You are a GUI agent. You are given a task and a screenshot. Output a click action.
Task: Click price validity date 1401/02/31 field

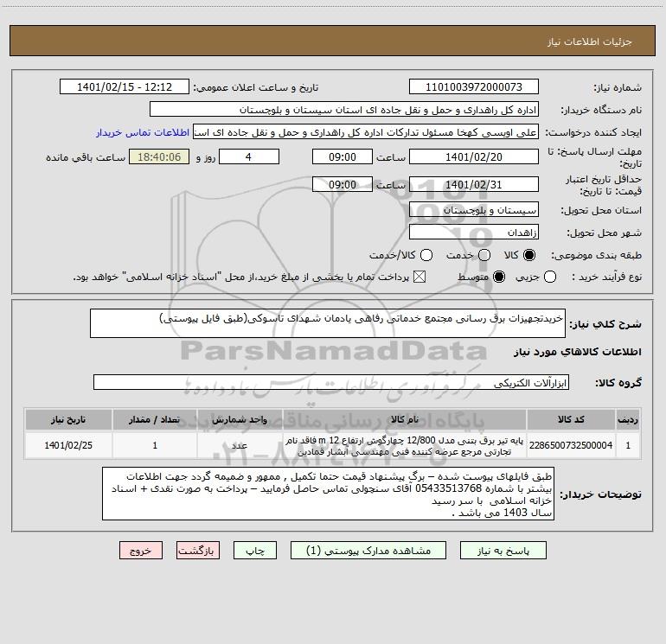[474, 184]
